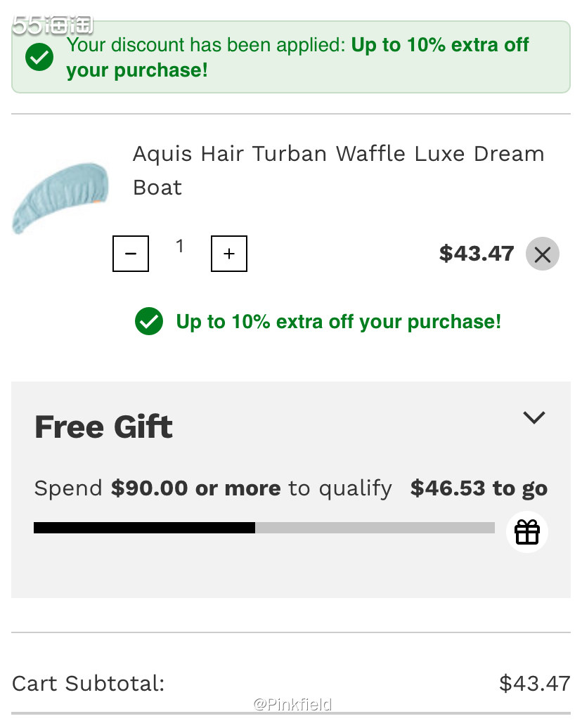
Task: Remove the Aquis Hair Turban from cart
Action: tap(542, 254)
